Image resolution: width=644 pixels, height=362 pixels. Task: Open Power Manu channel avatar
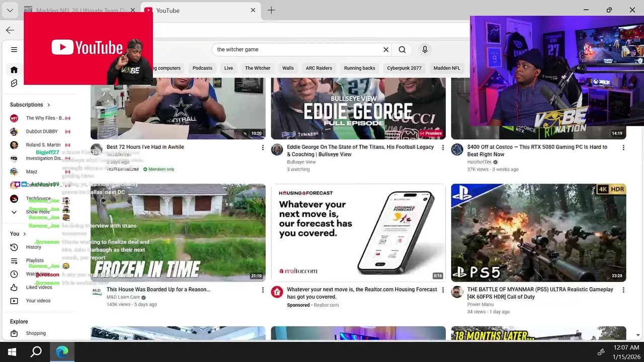(457, 292)
